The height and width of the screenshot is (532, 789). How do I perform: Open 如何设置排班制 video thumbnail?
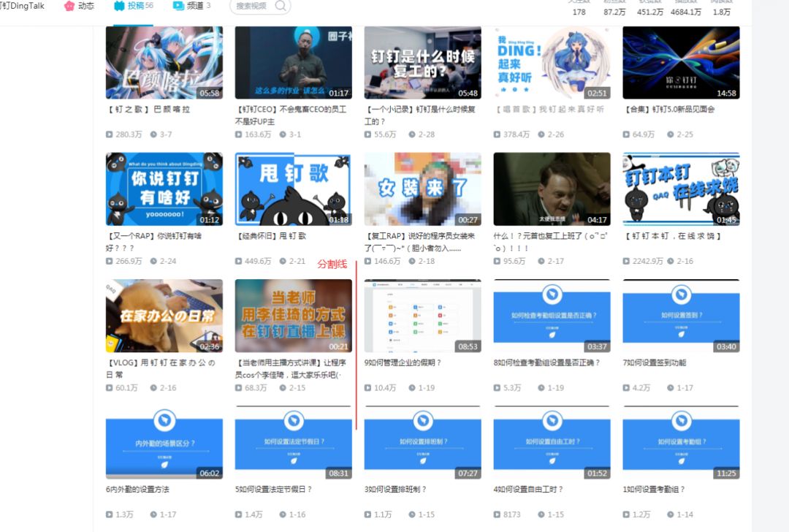pyautogui.click(x=423, y=442)
